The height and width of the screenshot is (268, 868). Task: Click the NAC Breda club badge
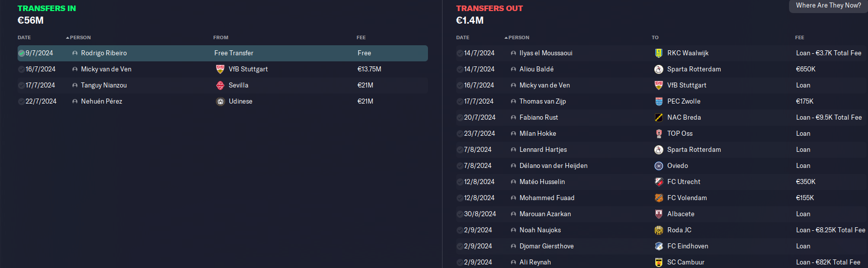coord(658,117)
